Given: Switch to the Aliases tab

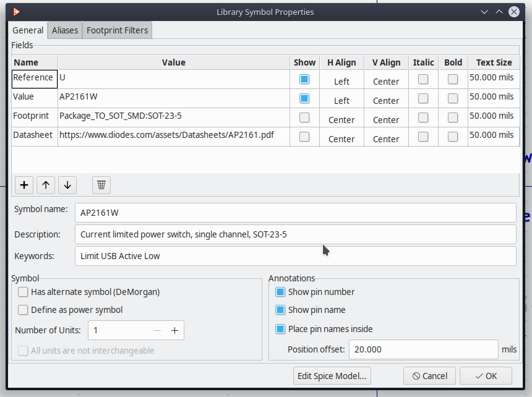Looking at the screenshot, I should click(x=65, y=30).
